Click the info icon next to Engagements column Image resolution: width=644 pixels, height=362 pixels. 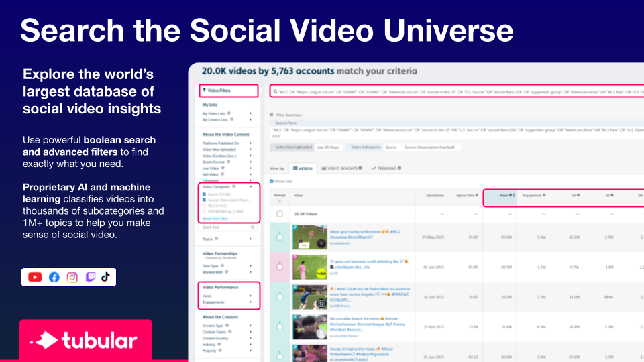[x=545, y=195]
